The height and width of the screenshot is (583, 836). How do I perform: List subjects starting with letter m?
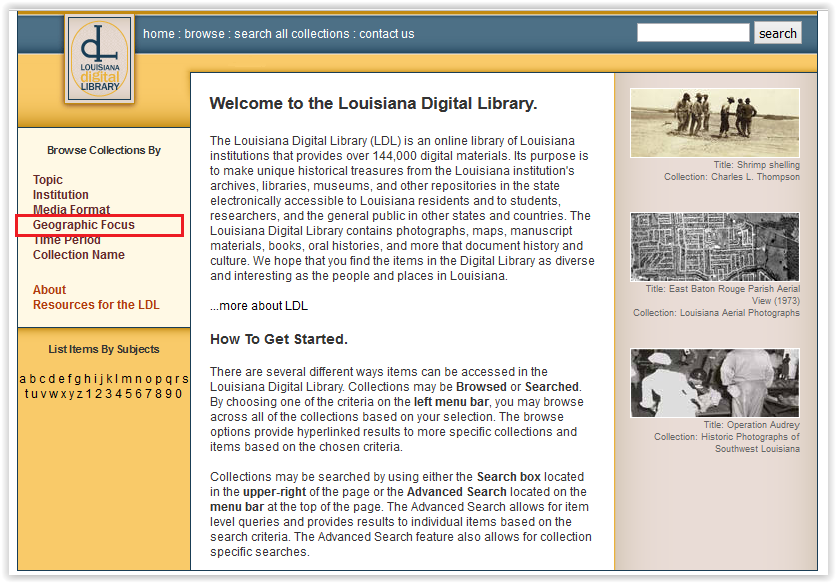coord(126,379)
